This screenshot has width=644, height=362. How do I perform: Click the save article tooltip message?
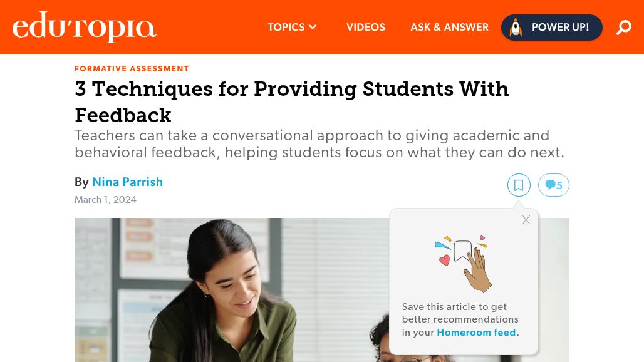point(460,320)
